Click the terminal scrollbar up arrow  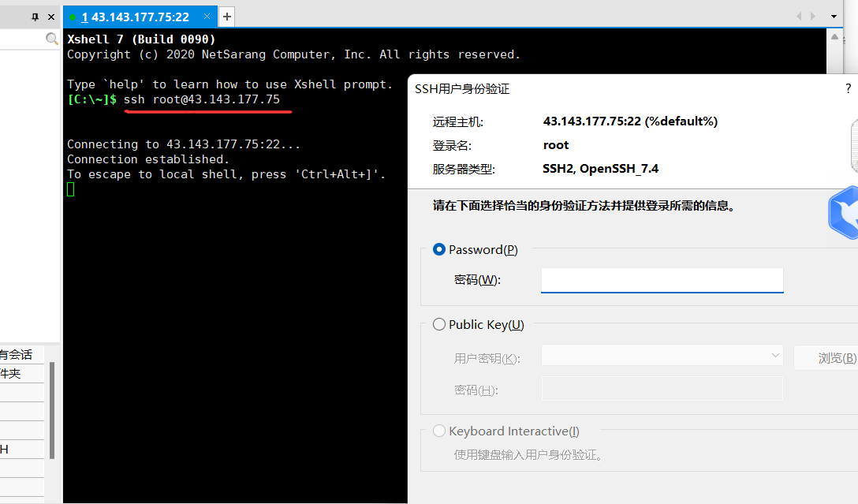pos(834,37)
